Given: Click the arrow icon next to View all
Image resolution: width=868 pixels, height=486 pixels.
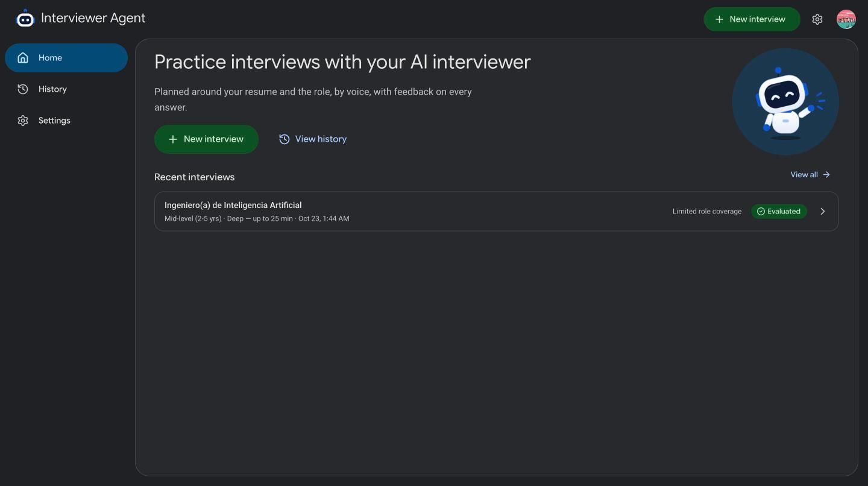Looking at the screenshot, I should [826, 175].
